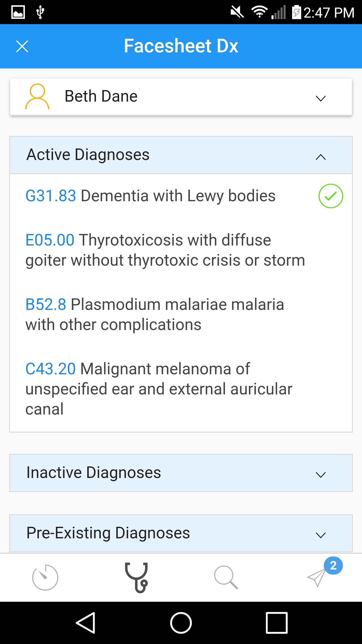The height and width of the screenshot is (644, 362).
Task: Open the search magnifier tab
Action: (x=226, y=577)
